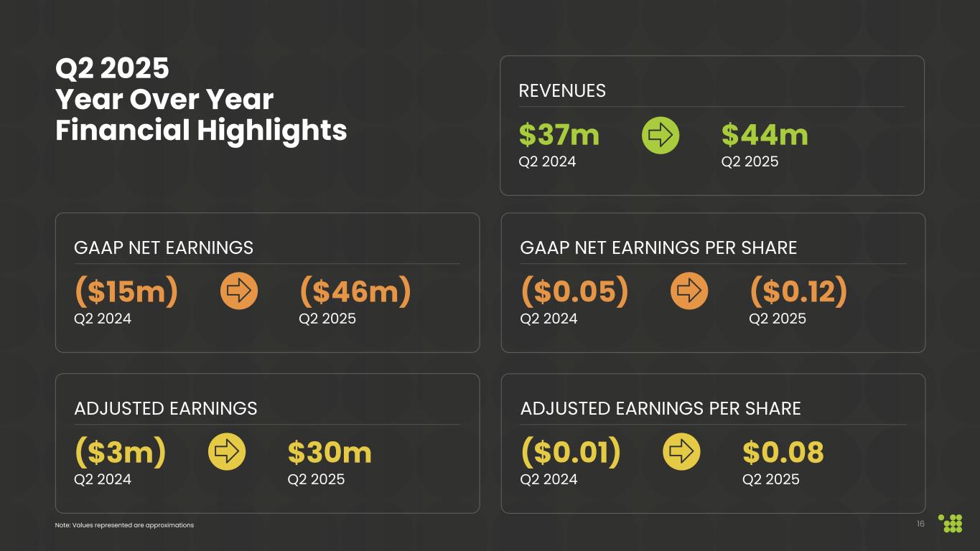Click the ($46m) Q2 2025 value

355,291
